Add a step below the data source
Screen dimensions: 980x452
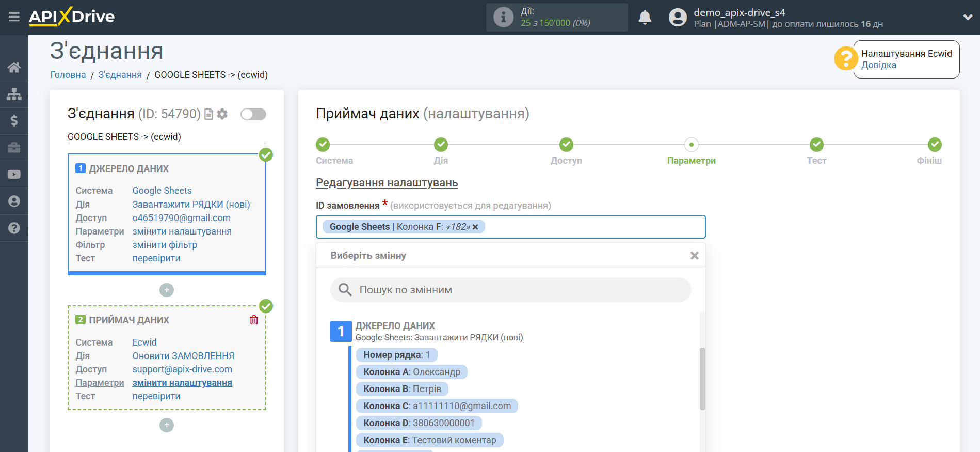pos(167,290)
